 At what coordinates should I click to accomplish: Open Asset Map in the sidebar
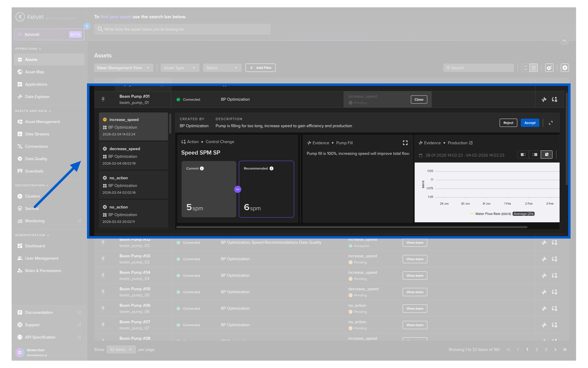(35, 72)
